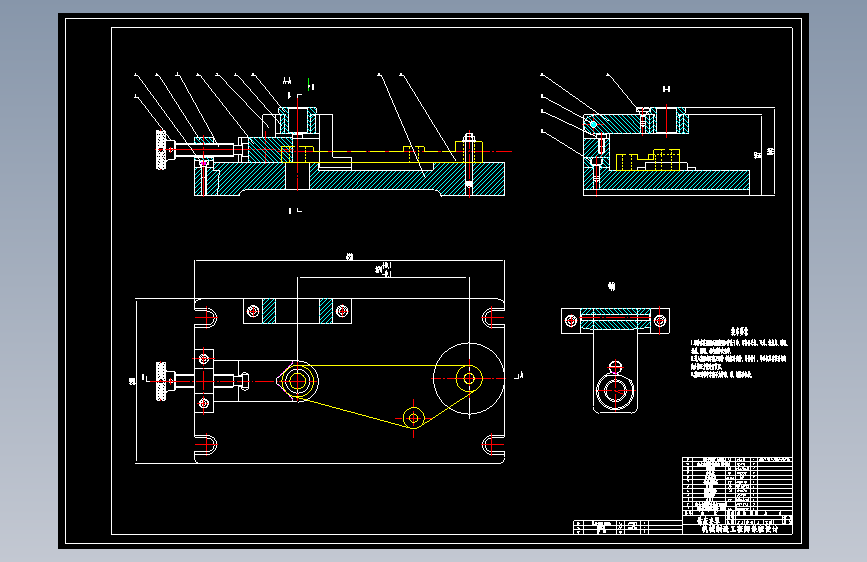Select the technical requirements text block
The image size is (867, 562).
pos(739,353)
